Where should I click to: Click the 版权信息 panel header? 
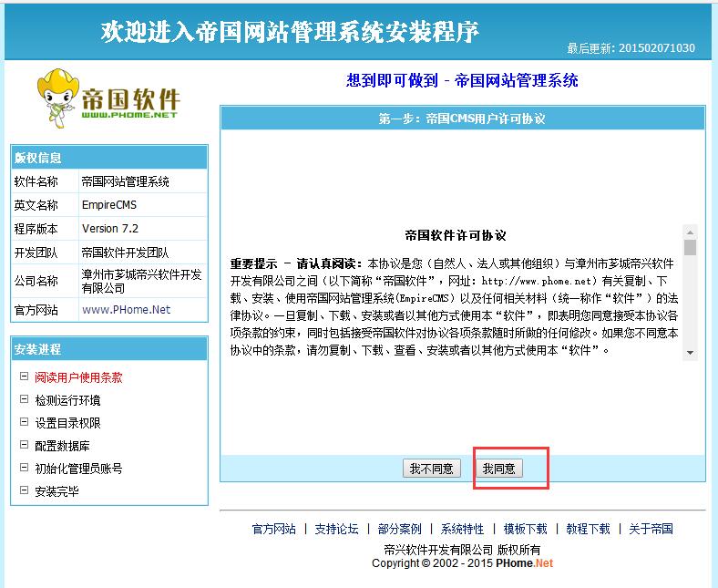point(109,158)
